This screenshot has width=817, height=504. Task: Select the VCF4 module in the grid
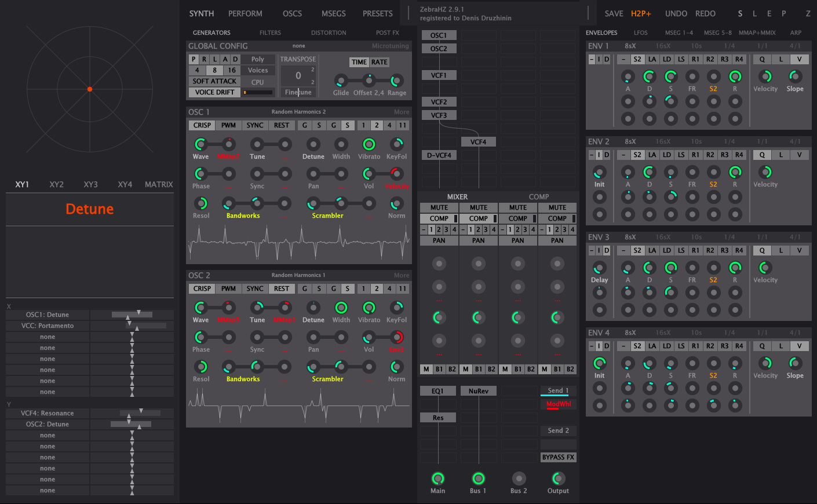pyautogui.click(x=478, y=141)
